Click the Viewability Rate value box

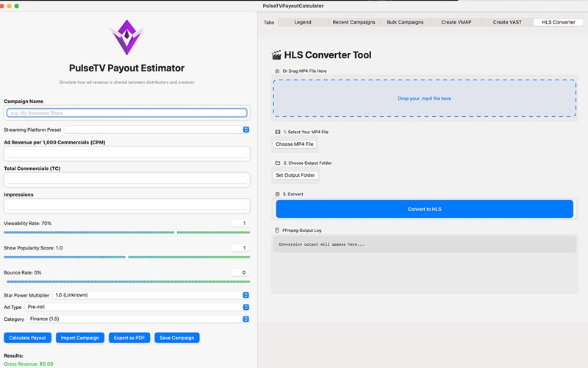[x=240, y=224]
